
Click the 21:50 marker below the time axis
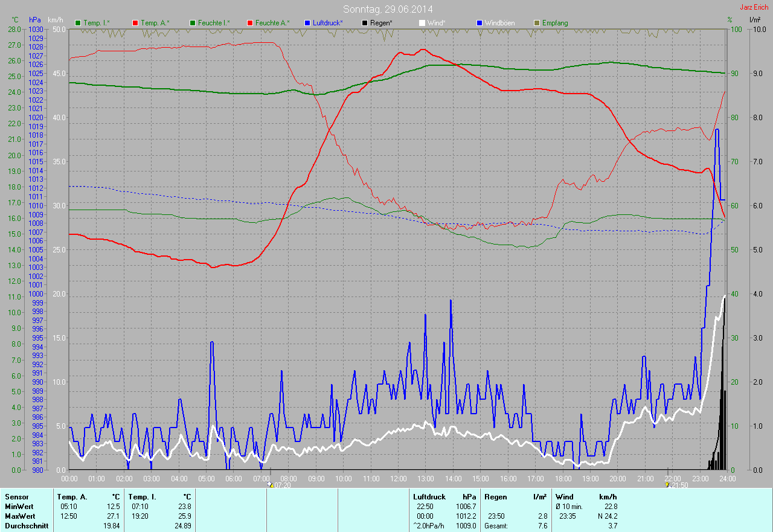(x=676, y=485)
